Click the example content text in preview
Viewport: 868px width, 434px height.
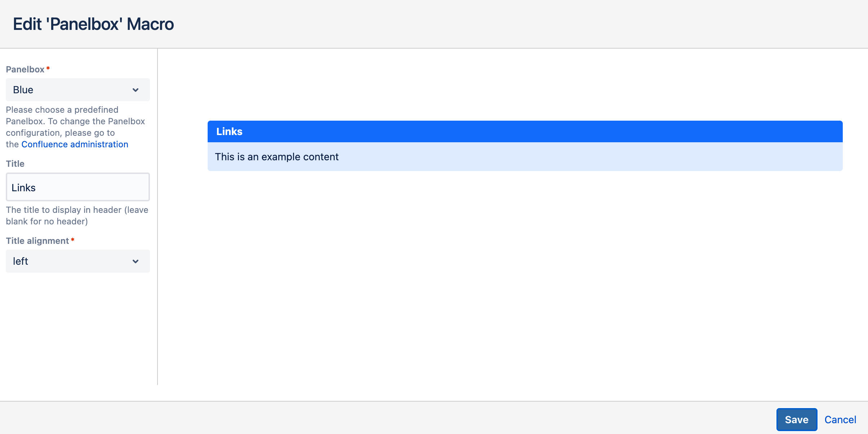tap(276, 157)
